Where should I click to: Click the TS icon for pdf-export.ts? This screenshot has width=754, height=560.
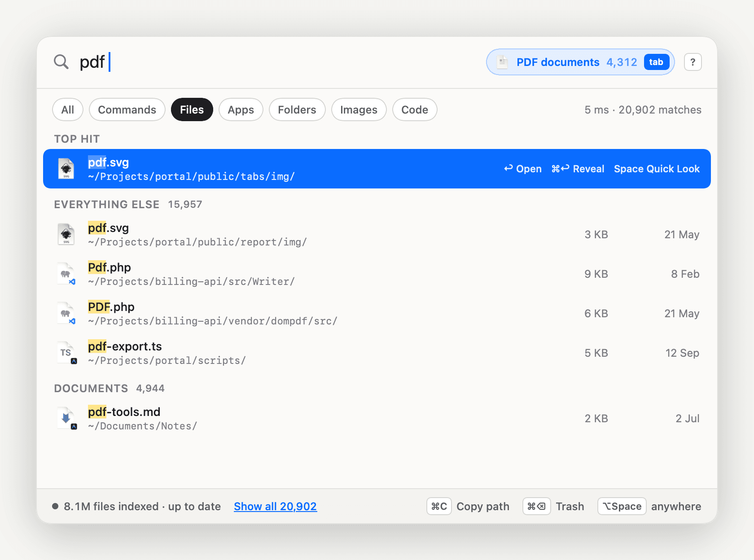point(67,353)
